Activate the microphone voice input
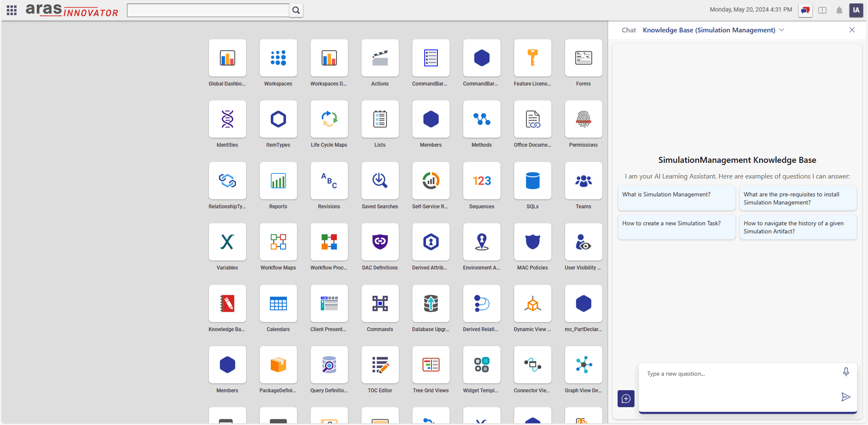This screenshot has height=425, width=868. [x=846, y=372]
